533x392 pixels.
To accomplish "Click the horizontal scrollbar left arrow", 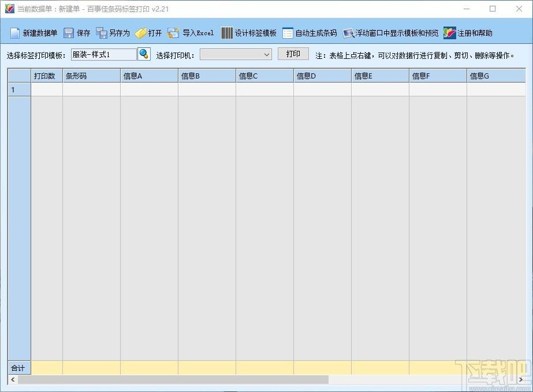I will click(x=13, y=379).
